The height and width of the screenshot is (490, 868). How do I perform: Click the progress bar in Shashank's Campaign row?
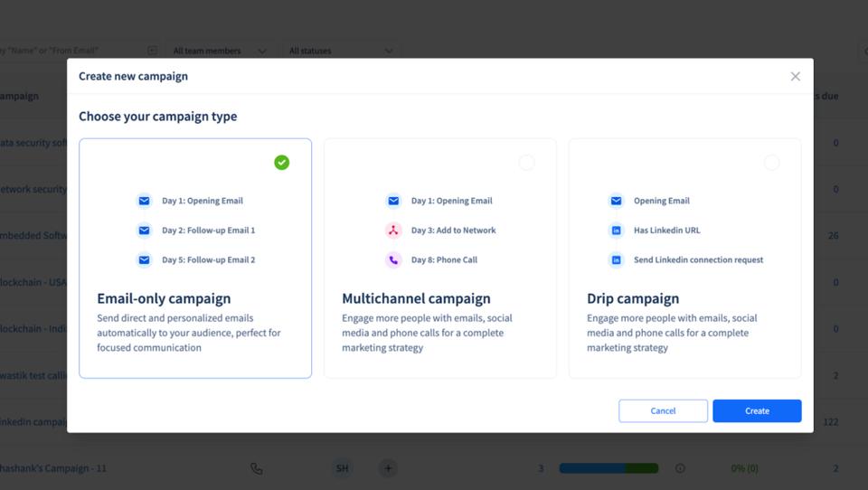pyautogui.click(x=609, y=468)
